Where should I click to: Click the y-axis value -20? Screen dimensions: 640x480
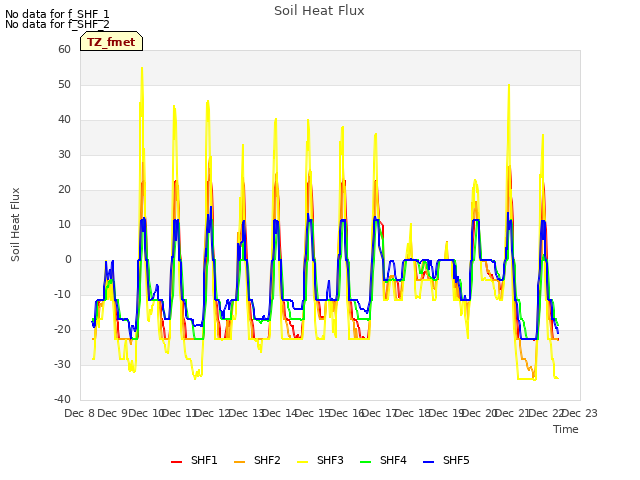pyautogui.click(x=63, y=329)
